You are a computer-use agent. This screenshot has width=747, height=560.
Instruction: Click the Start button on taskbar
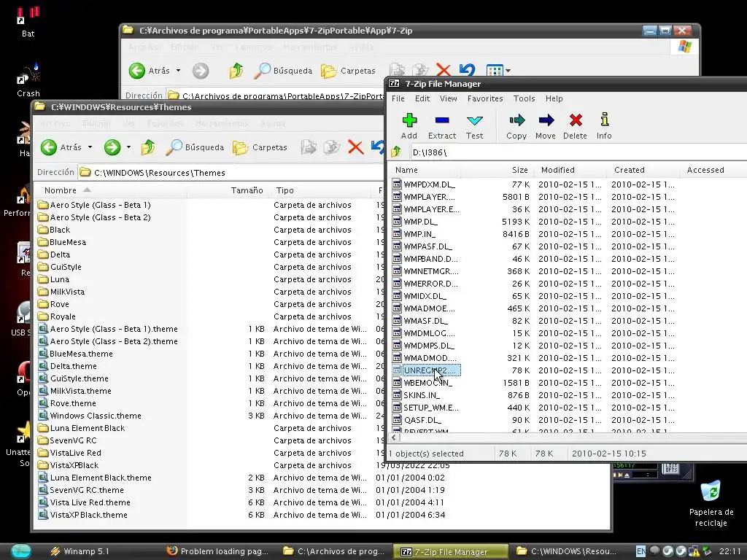click(x=21, y=551)
